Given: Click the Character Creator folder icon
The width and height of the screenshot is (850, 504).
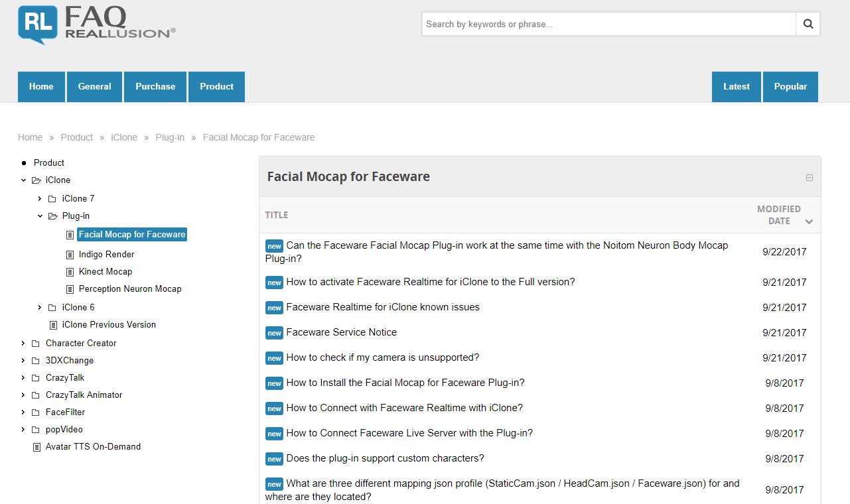Looking at the screenshot, I should pyautogui.click(x=36, y=343).
